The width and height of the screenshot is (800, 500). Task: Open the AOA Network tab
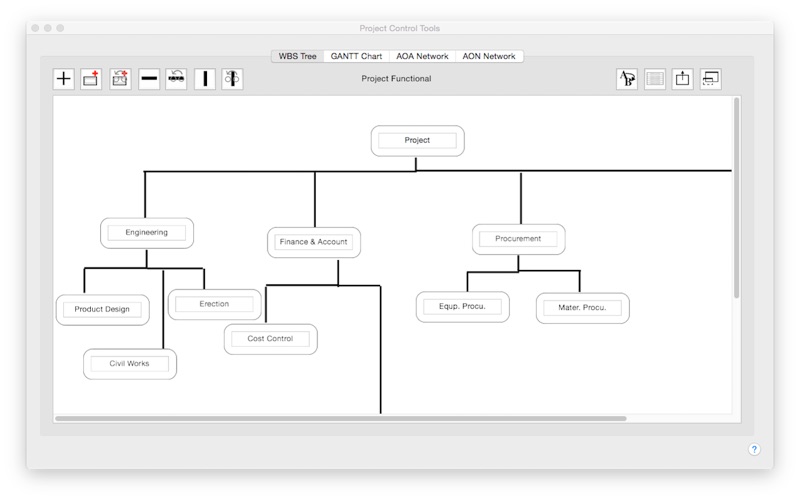pyautogui.click(x=422, y=56)
